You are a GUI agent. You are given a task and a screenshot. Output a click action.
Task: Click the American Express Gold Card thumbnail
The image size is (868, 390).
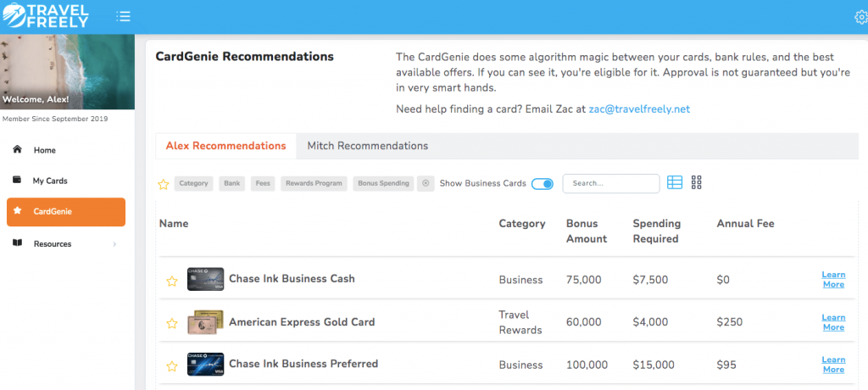[205, 322]
